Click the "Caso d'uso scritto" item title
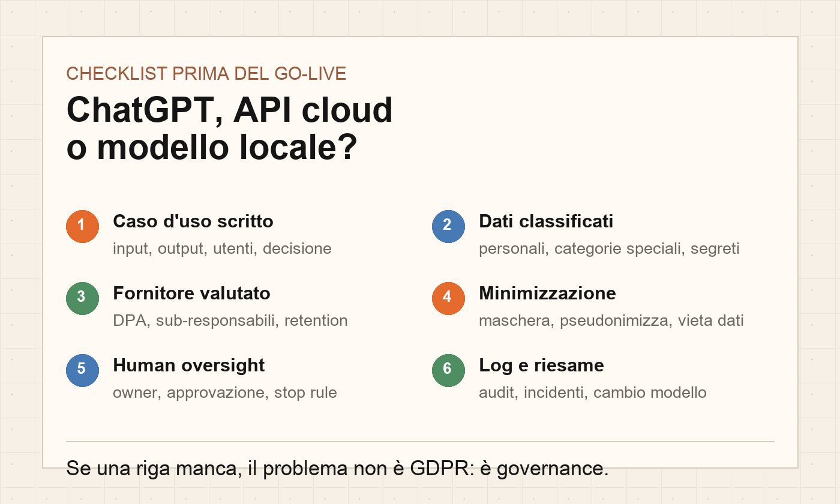Screen dimensions: 840x504 193,221
